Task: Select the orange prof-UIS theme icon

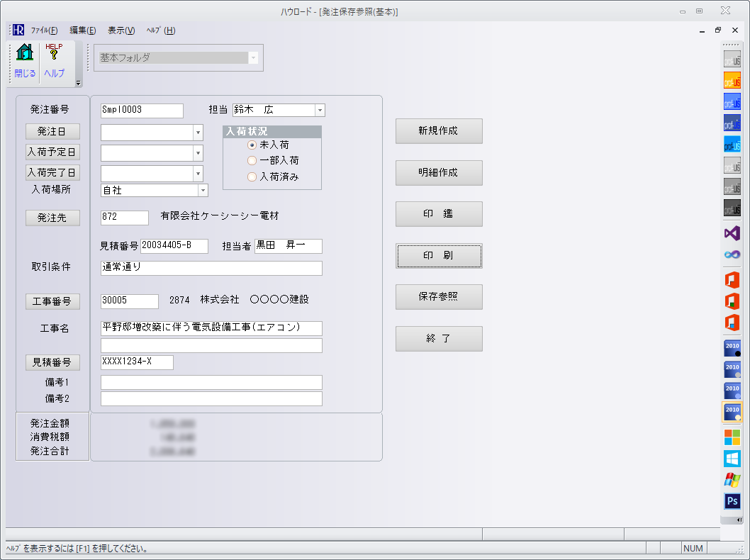Action: click(x=732, y=81)
